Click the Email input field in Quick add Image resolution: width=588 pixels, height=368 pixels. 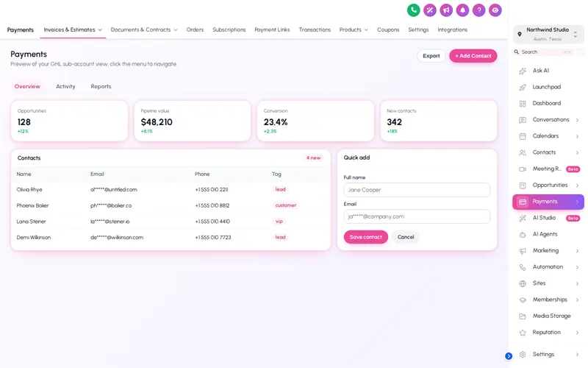click(417, 216)
